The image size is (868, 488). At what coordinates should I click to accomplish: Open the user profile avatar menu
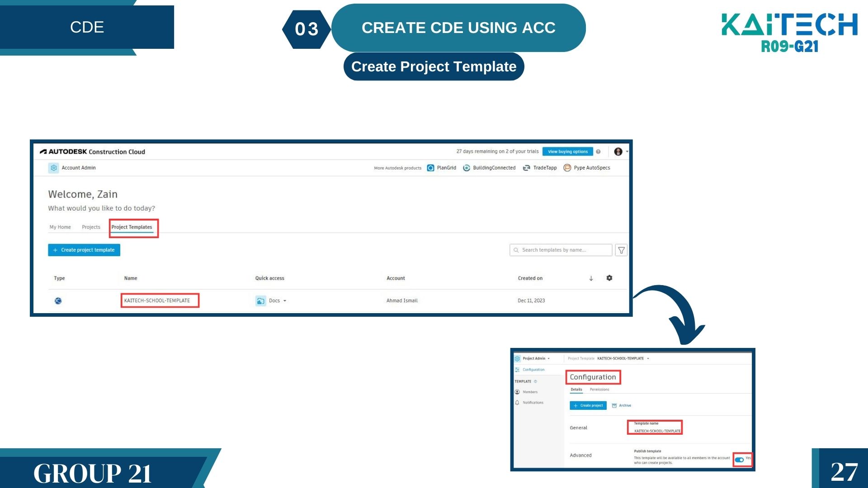click(618, 152)
